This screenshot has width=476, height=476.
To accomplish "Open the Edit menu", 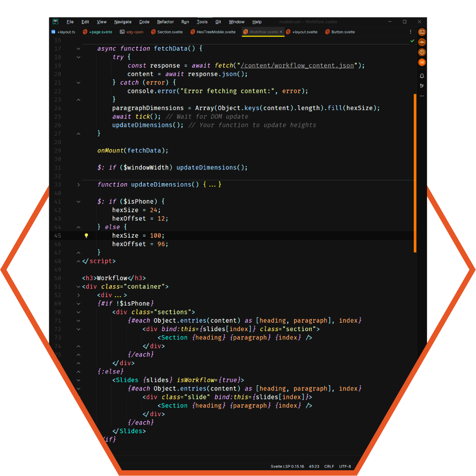I will [x=85, y=22].
